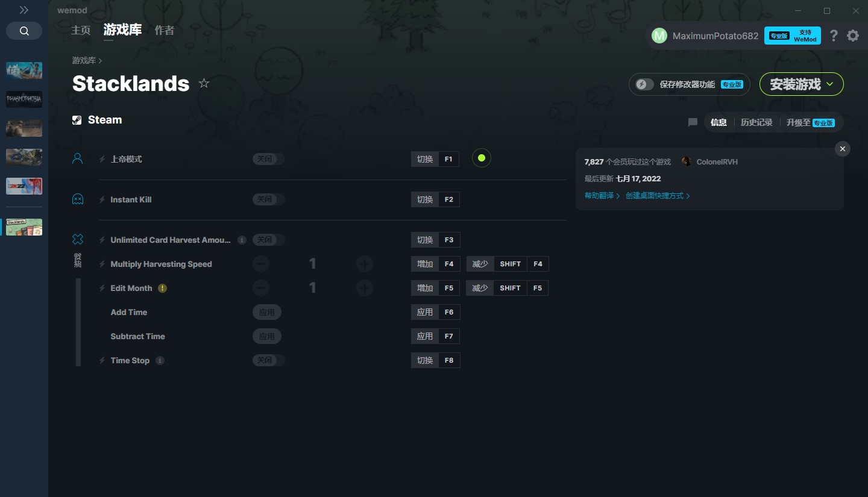Click 应用 F7 hotkey for Subtract Time
868x497 pixels.
(x=435, y=336)
